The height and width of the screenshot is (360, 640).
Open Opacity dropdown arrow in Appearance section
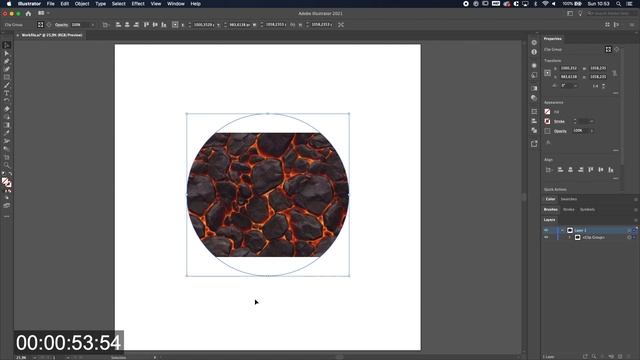592,131
